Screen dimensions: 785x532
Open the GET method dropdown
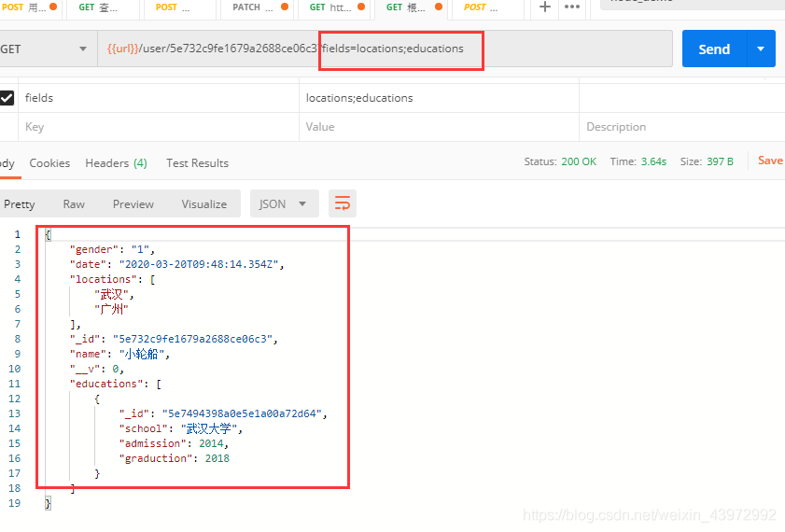coord(45,49)
